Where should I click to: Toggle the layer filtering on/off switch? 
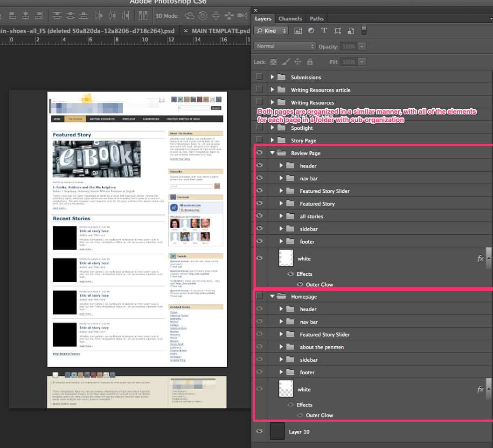point(364,30)
